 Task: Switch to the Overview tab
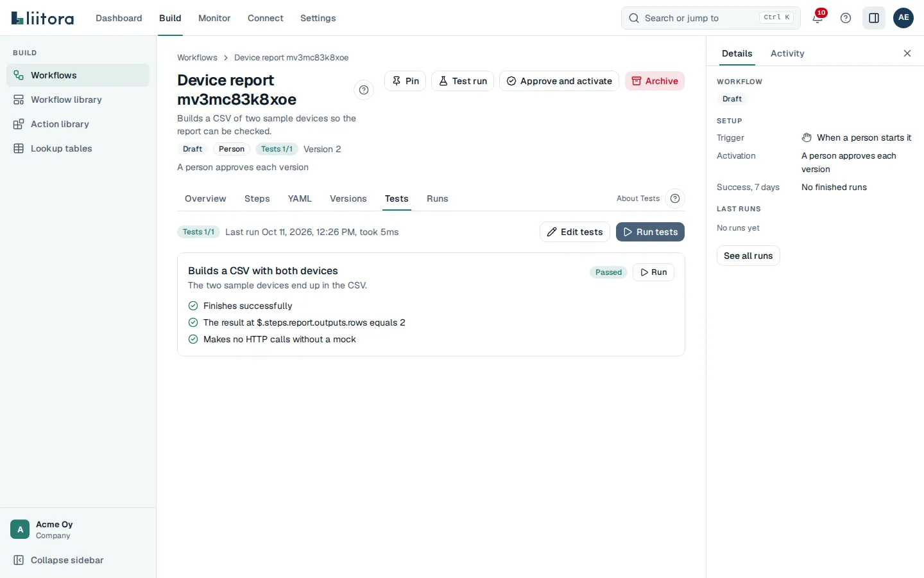pyautogui.click(x=205, y=198)
